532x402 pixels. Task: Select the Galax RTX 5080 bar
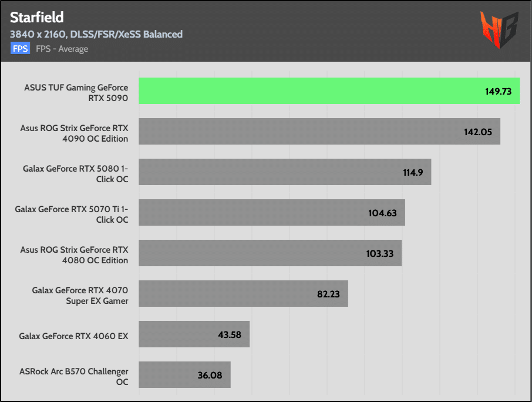[x=285, y=172]
